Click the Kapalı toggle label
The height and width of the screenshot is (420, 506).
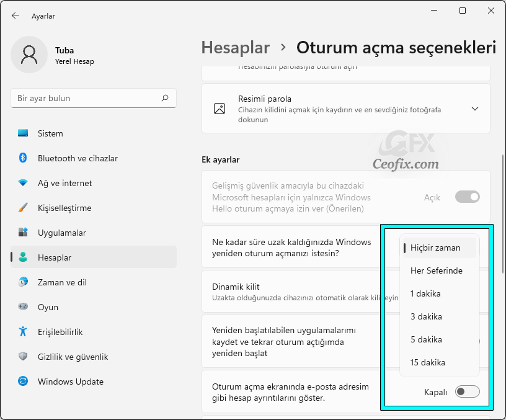(435, 392)
